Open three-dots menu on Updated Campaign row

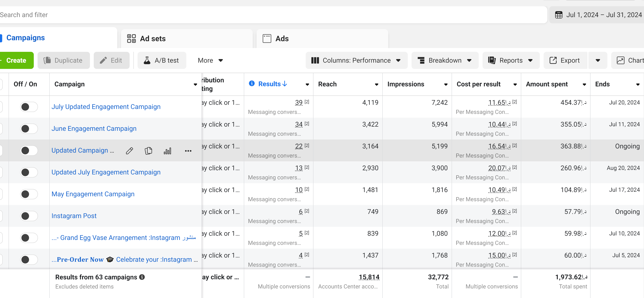click(188, 151)
